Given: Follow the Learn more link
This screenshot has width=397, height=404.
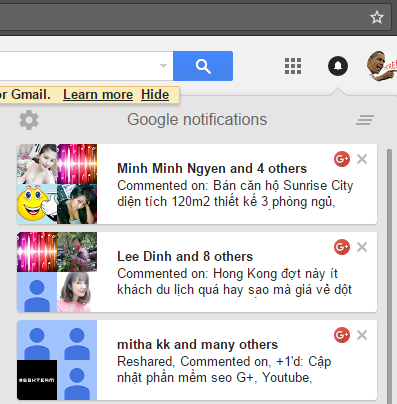Looking at the screenshot, I should 98,95.
